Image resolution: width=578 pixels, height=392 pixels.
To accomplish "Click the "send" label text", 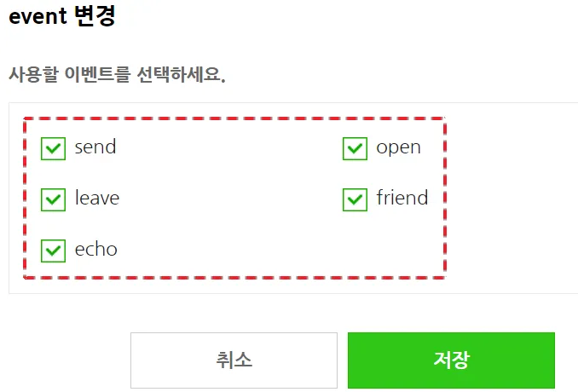I will pos(95,147).
